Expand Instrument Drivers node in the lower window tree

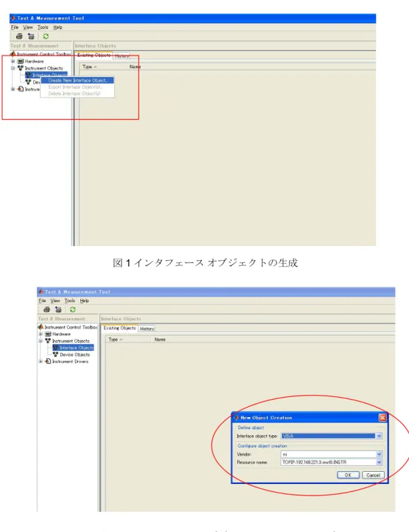[41, 362]
